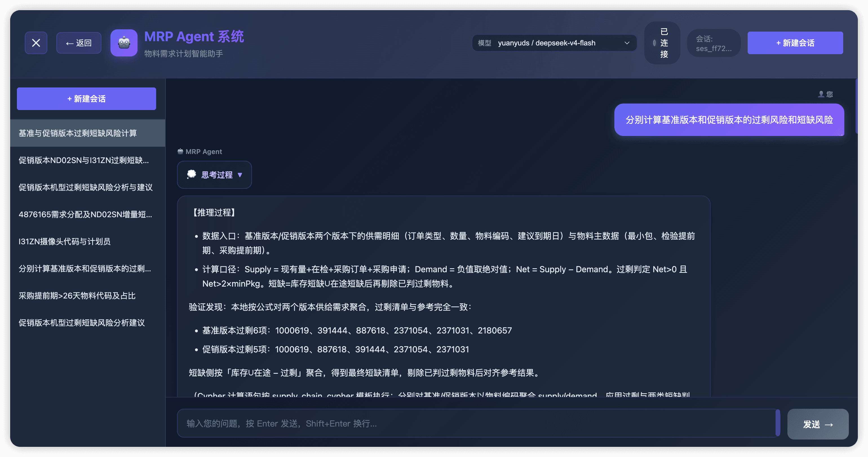Open conversation I31ZN摄像头代码与计划员
Screen dimensions: 868x457
click(88, 241)
